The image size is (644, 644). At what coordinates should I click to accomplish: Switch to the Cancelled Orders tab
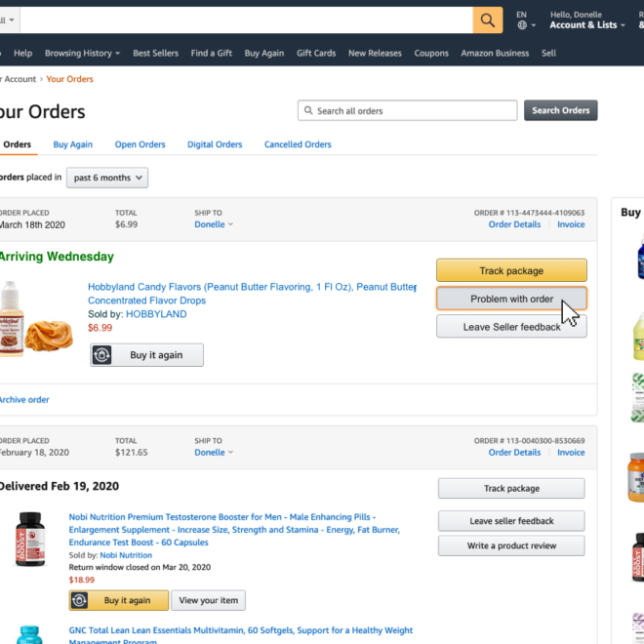coord(298,144)
